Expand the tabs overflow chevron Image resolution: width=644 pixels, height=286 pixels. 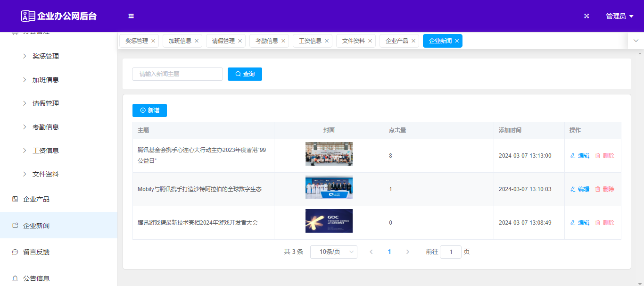tap(636, 41)
